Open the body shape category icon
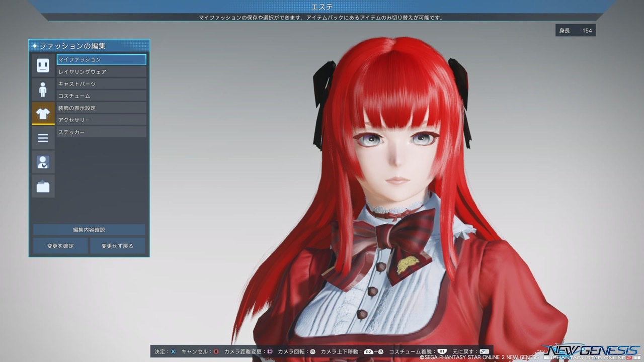 (43, 89)
